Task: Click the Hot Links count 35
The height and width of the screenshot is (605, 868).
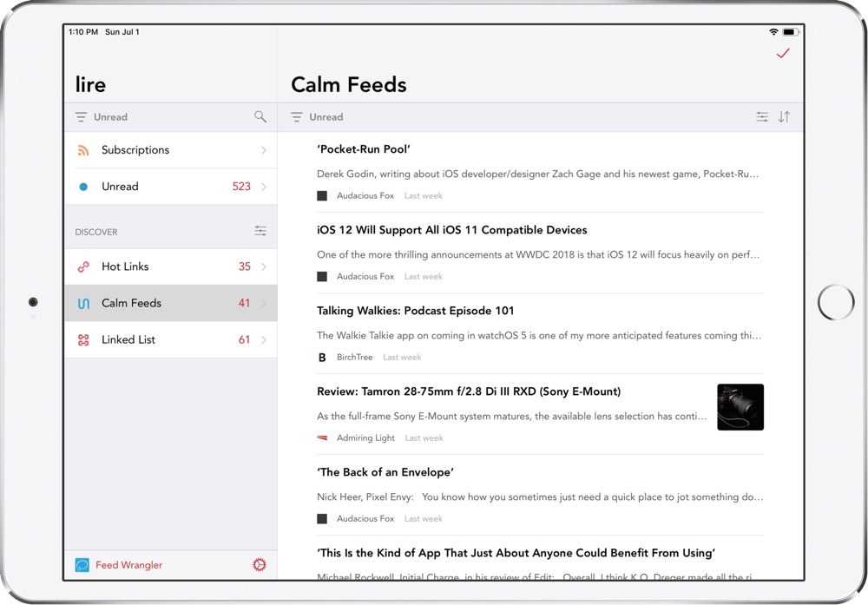Action: (245, 266)
